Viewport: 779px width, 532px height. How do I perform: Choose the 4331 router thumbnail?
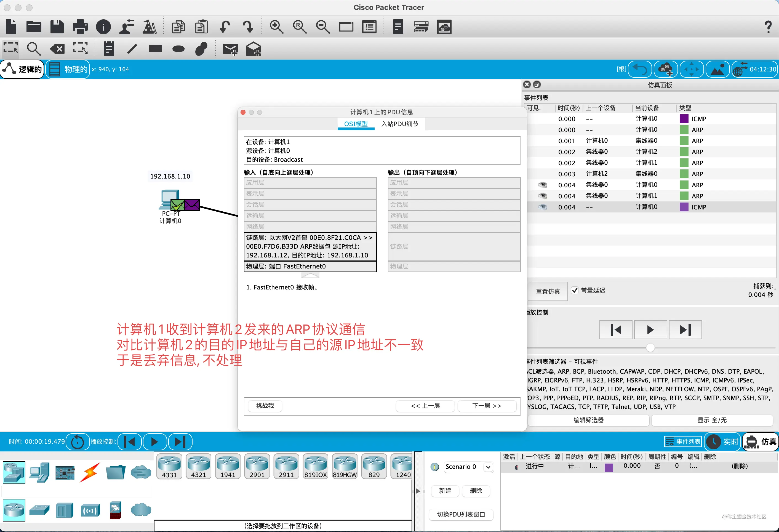coord(169,466)
